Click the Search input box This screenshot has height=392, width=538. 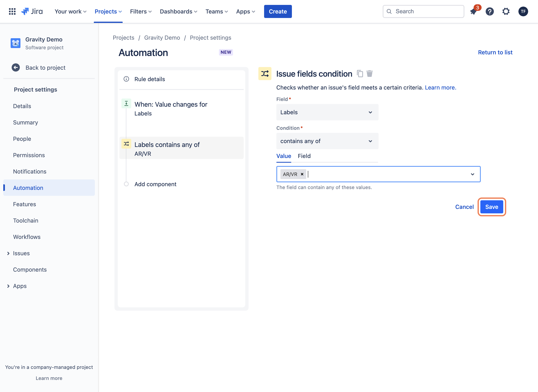[x=423, y=11]
